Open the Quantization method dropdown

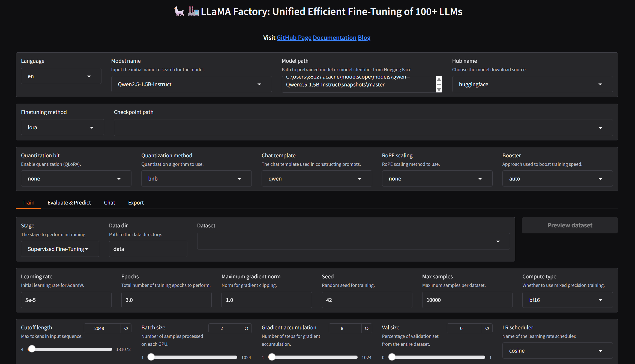click(x=196, y=179)
